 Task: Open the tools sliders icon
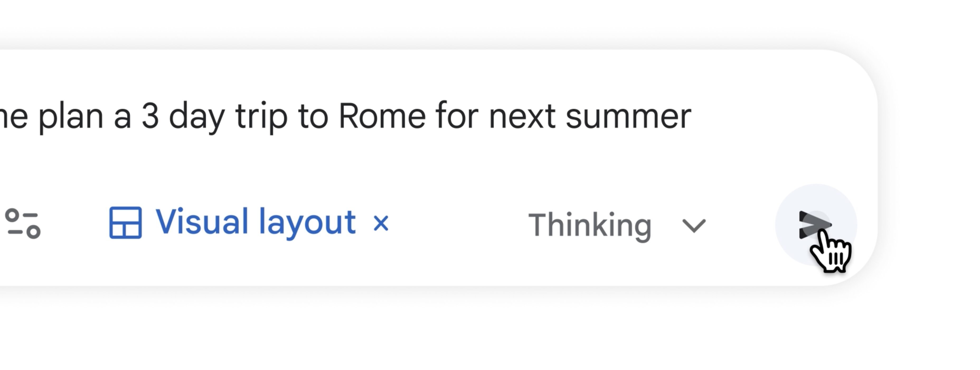[x=23, y=223]
